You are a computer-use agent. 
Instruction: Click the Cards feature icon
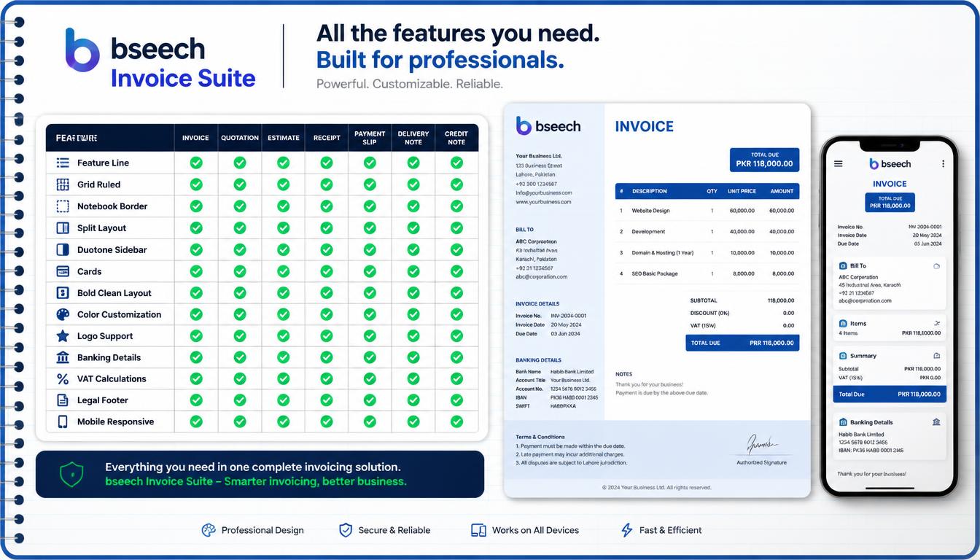tap(63, 271)
